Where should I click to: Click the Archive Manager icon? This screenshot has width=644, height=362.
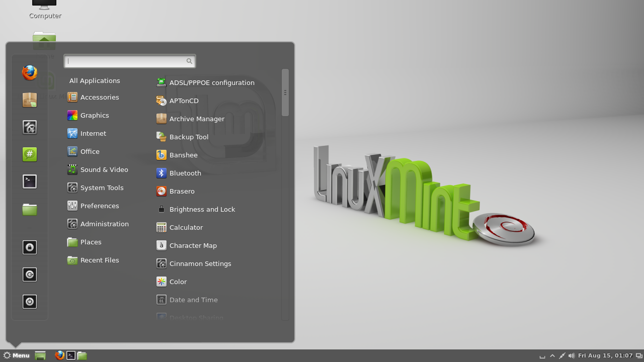(162, 119)
